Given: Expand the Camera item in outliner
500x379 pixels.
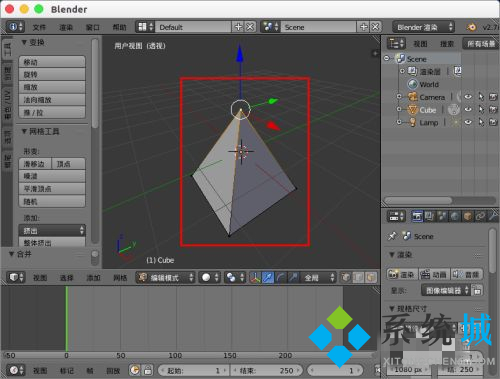Looking at the screenshot, I should pos(399,97).
